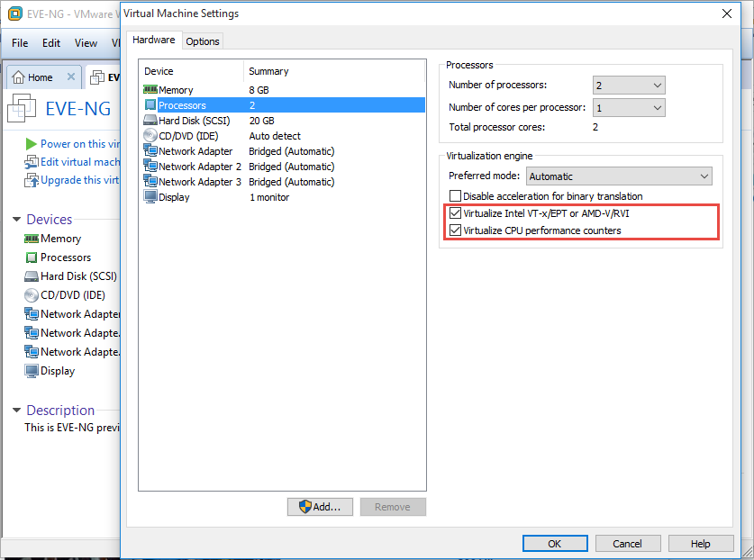This screenshot has width=754, height=560.
Task: Select the Memory 8 GB summary cell
Action: tap(259, 90)
